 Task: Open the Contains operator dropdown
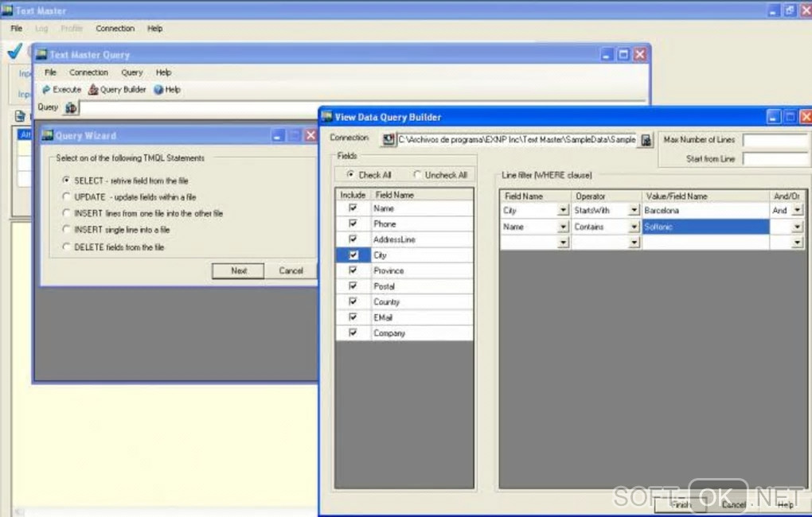click(634, 227)
